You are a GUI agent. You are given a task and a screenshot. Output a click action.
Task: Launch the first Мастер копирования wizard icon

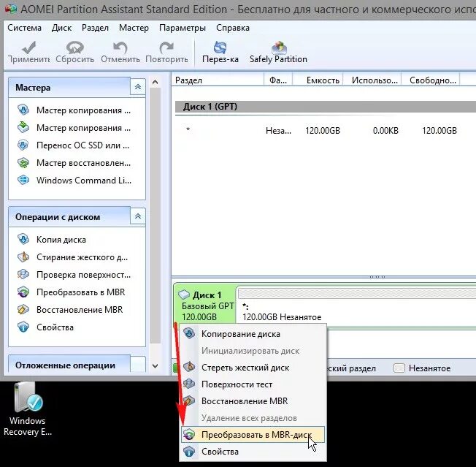point(23,110)
